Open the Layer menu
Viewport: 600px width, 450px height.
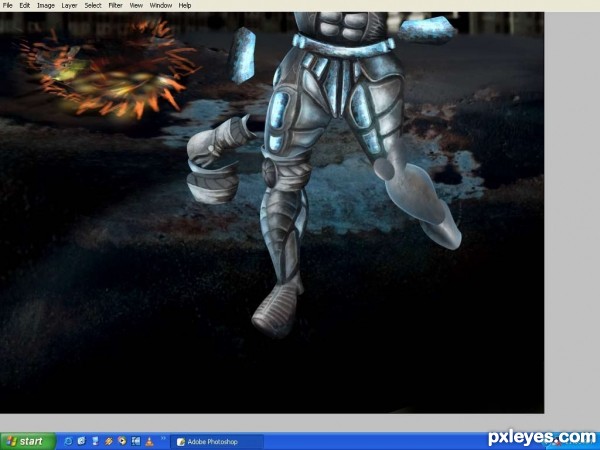tap(69, 5)
